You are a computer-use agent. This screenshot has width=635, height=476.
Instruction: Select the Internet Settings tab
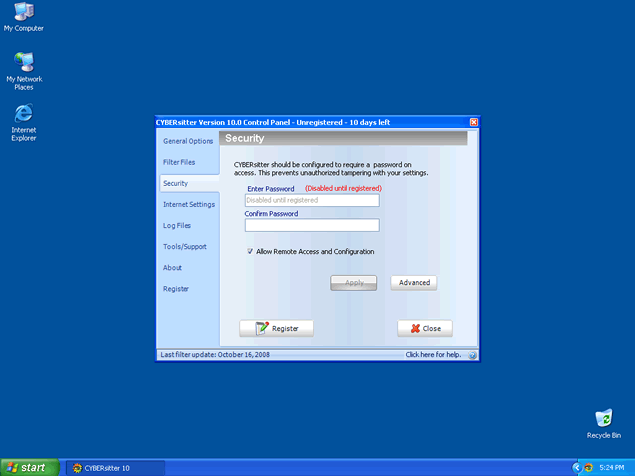(189, 204)
